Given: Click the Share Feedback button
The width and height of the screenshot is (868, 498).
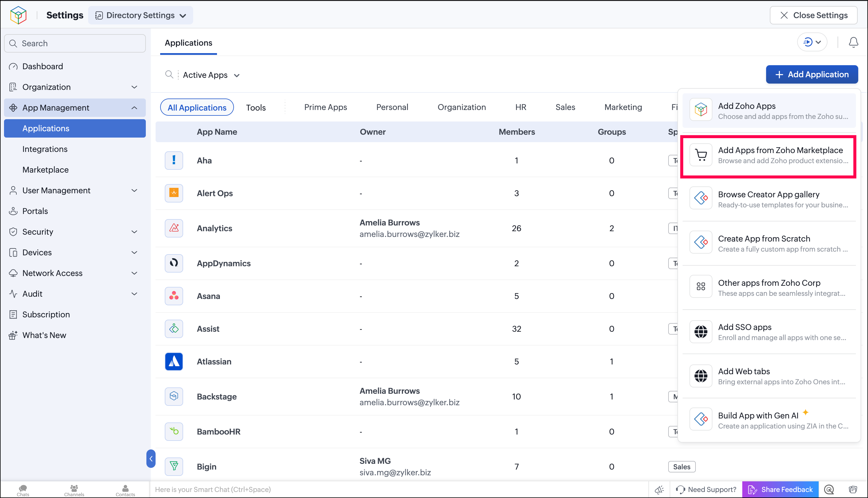Looking at the screenshot, I should pos(780,490).
